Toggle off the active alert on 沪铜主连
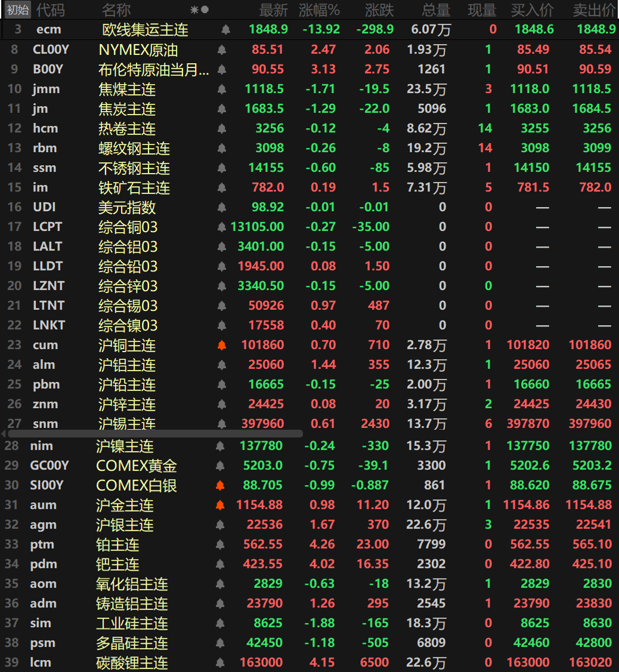Viewport: 619px width, 672px height. [x=221, y=345]
